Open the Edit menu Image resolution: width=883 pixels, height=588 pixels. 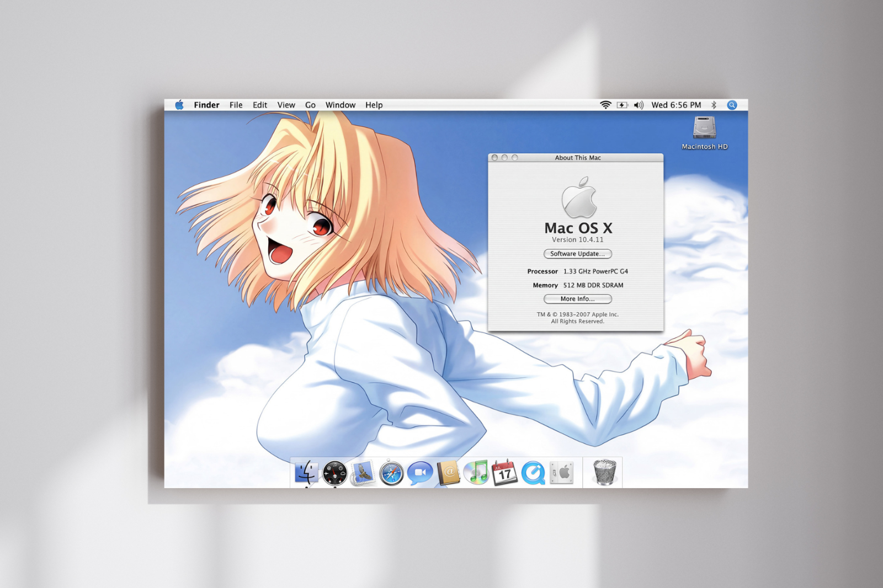coord(260,105)
